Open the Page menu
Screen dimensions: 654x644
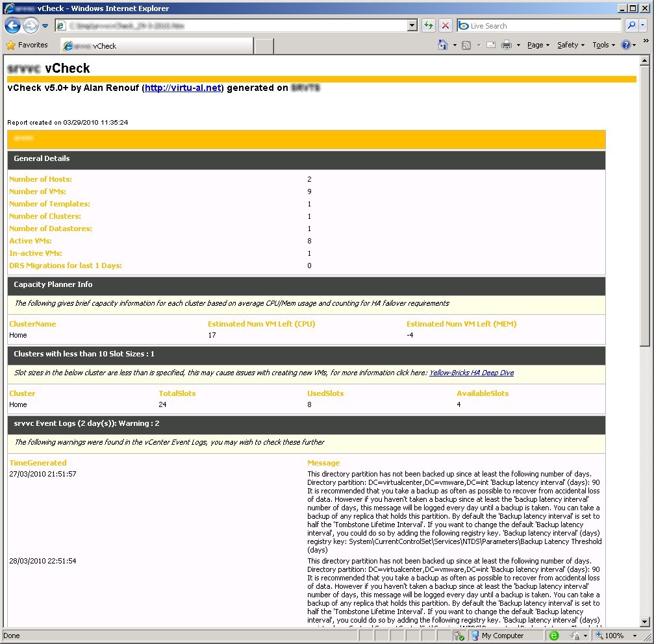coord(538,45)
